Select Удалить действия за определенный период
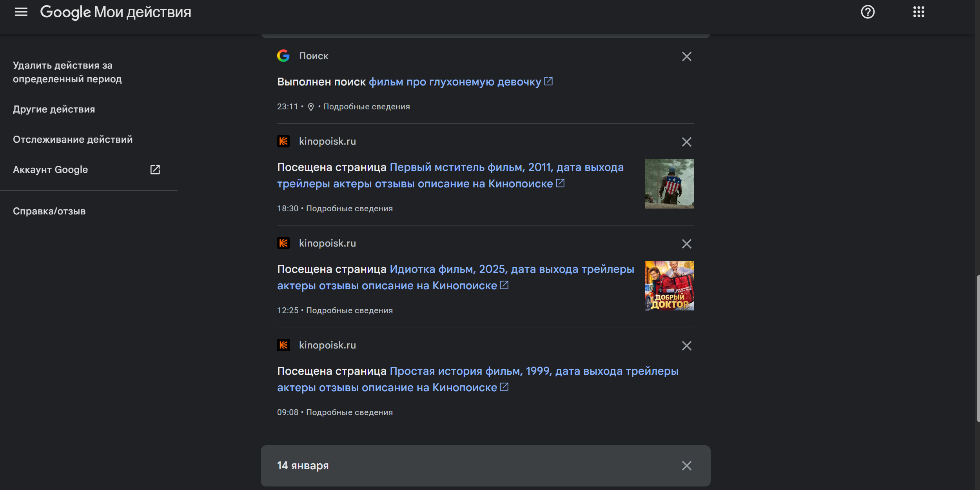Image resolution: width=980 pixels, height=490 pixels. click(x=67, y=72)
